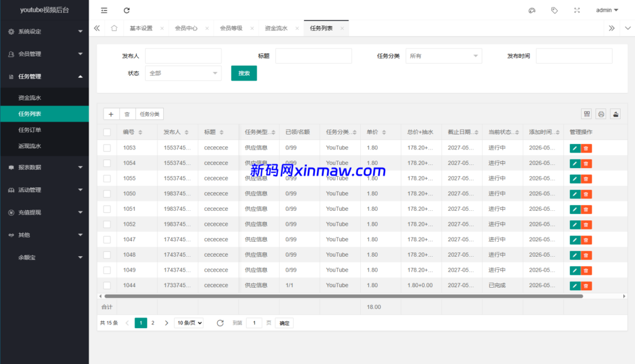
Task: Switch to the 会员等级 tab
Action: (231, 29)
